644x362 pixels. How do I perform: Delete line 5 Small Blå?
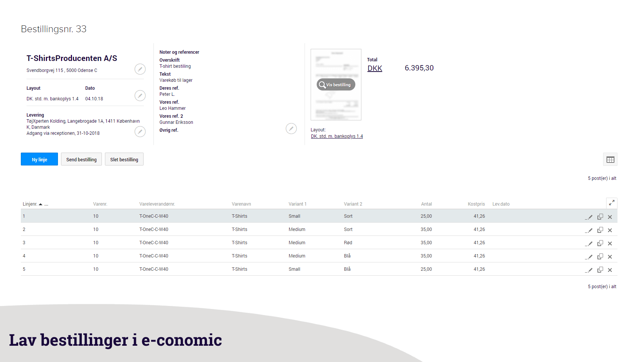(610, 270)
